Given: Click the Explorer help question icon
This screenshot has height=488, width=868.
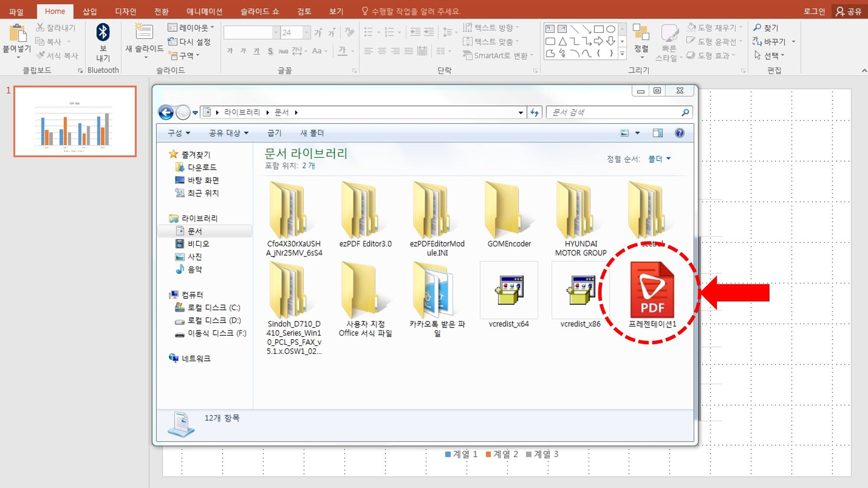Looking at the screenshot, I should (679, 133).
